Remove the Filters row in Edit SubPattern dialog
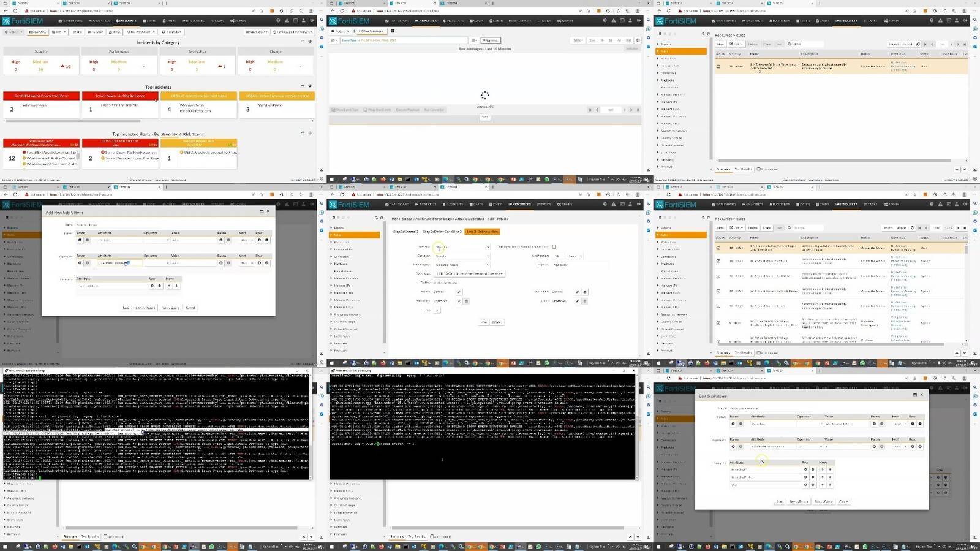Image resolution: width=980 pixels, height=551 pixels. click(x=920, y=424)
